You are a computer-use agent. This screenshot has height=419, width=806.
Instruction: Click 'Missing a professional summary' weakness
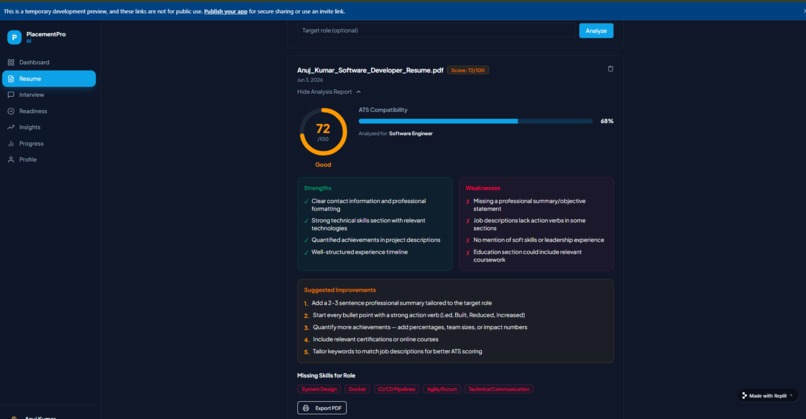point(529,205)
